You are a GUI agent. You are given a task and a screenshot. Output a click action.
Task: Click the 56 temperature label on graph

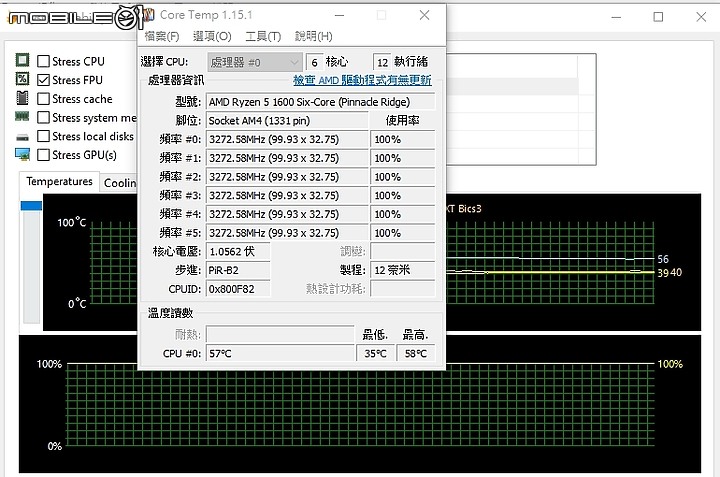(x=663, y=259)
